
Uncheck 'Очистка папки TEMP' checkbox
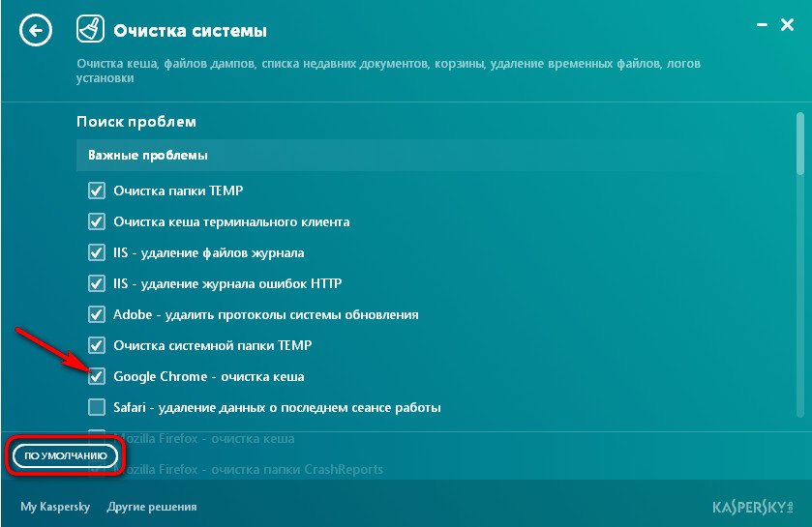point(97,191)
